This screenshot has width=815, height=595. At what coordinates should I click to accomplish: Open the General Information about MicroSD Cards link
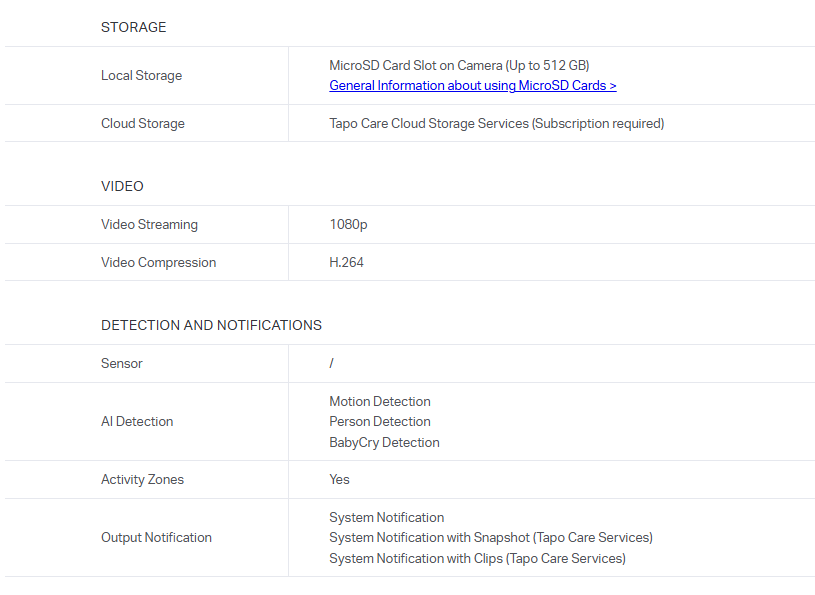pyautogui.click(x=472, y=86)
